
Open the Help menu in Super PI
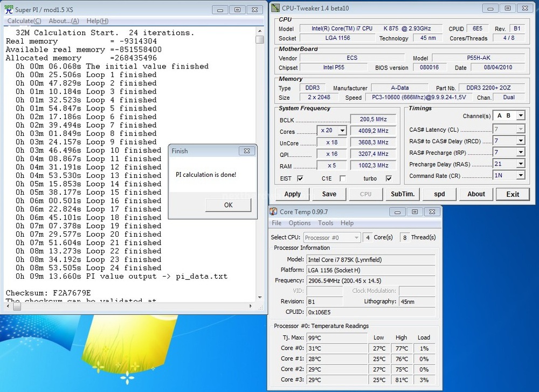pyautogui.click(x=97, y=21)
